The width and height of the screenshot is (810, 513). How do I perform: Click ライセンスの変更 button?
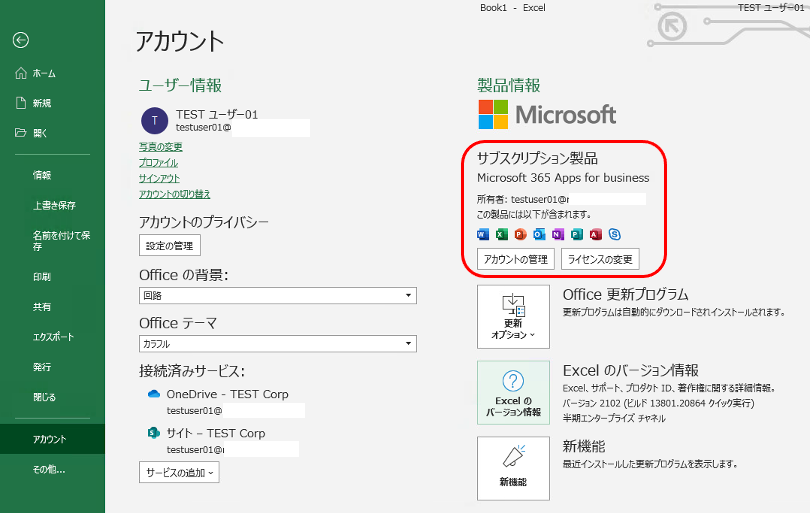600,259
